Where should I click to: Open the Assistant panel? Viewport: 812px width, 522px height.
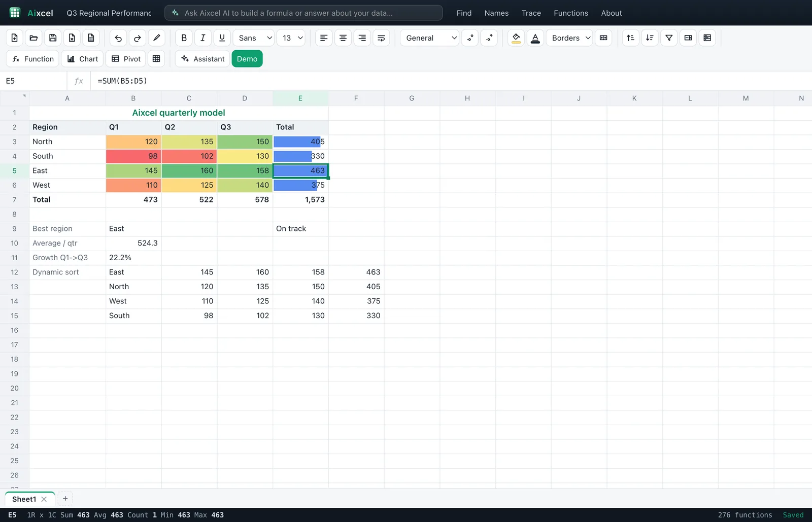tap(202, 59)
